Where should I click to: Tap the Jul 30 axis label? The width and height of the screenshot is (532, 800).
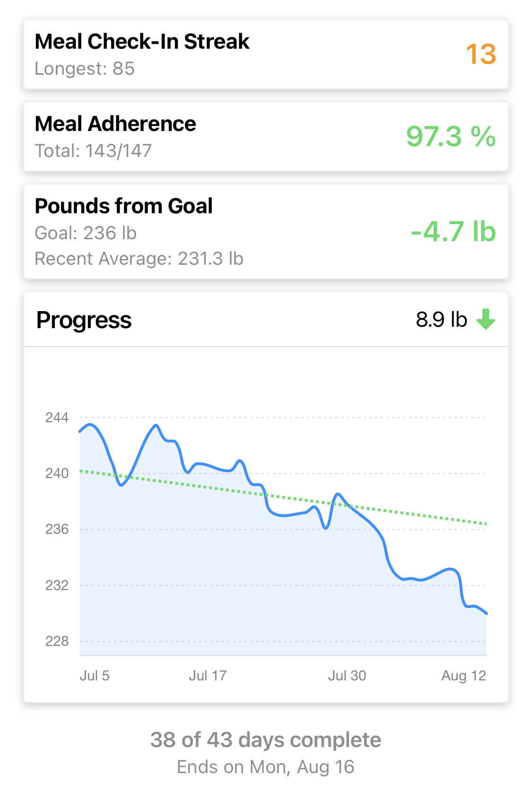click(x=347, y=676)
